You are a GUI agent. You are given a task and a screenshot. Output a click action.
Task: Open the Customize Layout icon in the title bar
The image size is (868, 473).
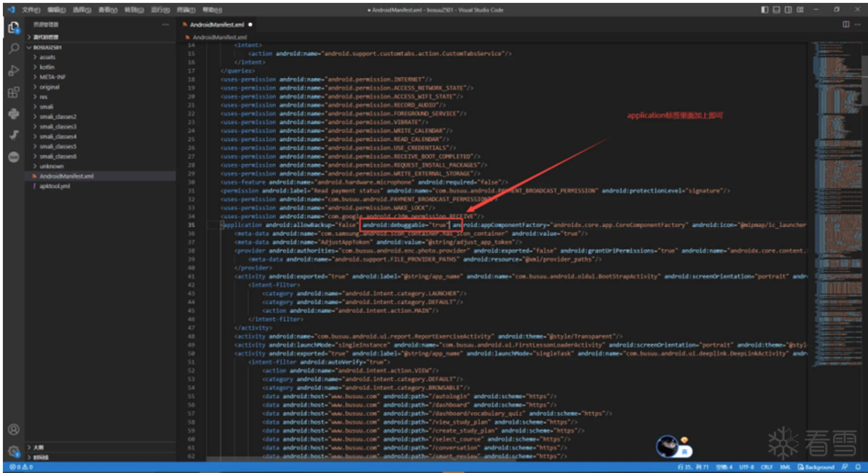tap(800, 10)
